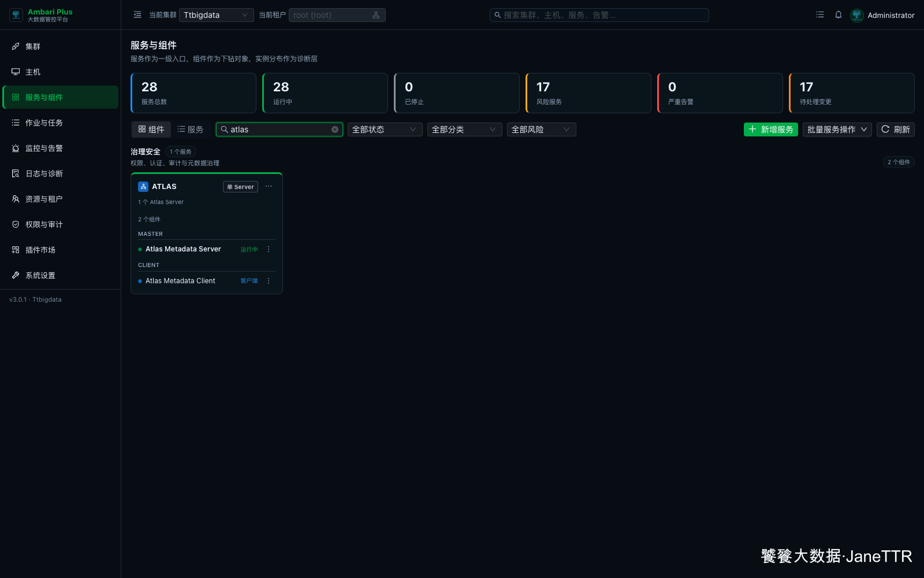Image resolution: width=924 pixels, height=578 pixels.
Task: Open notifications bell
Action: tap(839, 15)
